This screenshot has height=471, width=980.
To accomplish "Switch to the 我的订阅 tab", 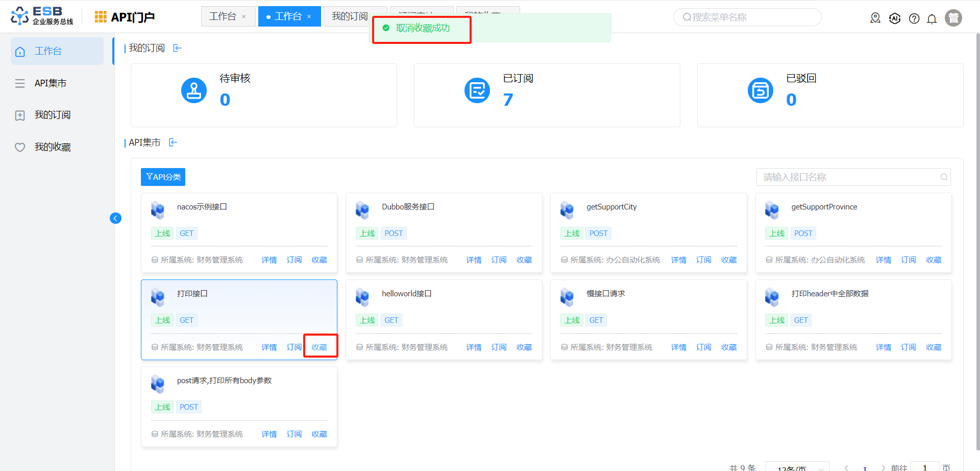I will click(350, 16).
